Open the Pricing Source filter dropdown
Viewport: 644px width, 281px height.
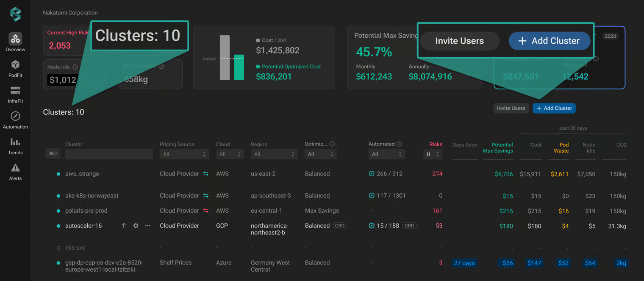pyautogui.click(x=184, y=154)
